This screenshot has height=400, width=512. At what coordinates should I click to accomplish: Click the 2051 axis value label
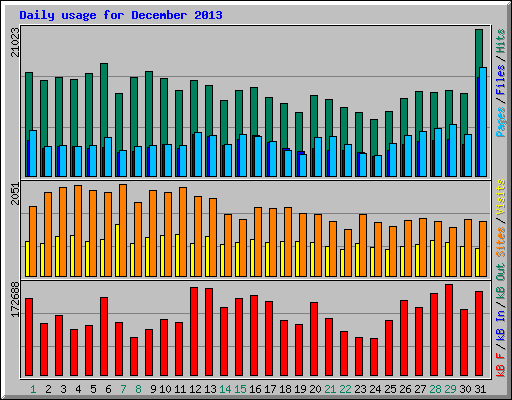click(15, 194)
